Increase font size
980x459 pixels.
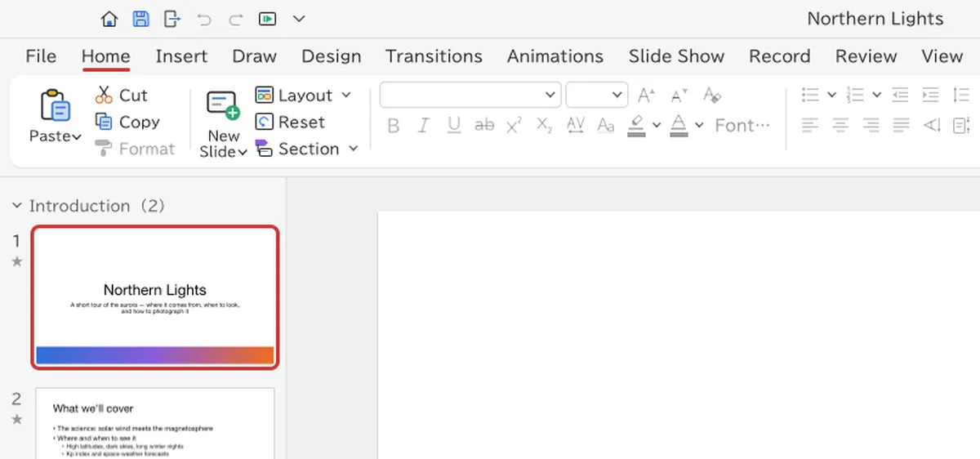(646, 96)
